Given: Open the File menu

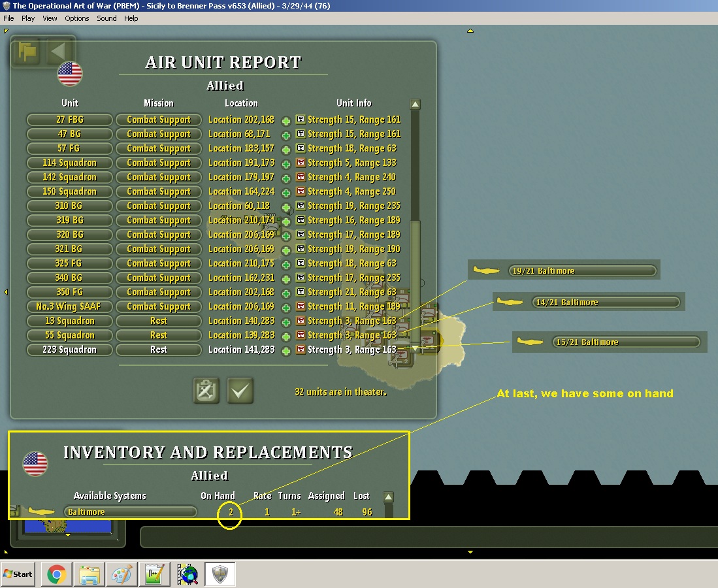Looking at the screenshot, I should [8, 18].
